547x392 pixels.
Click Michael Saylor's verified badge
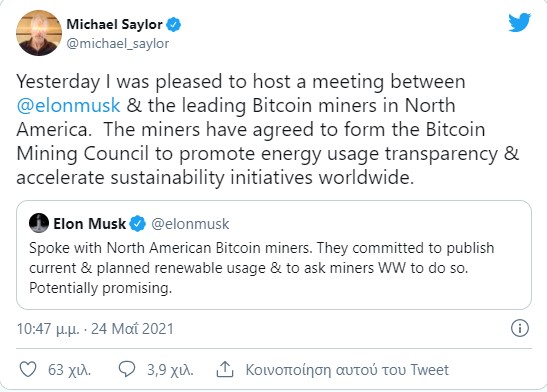[x=173, y=24]
